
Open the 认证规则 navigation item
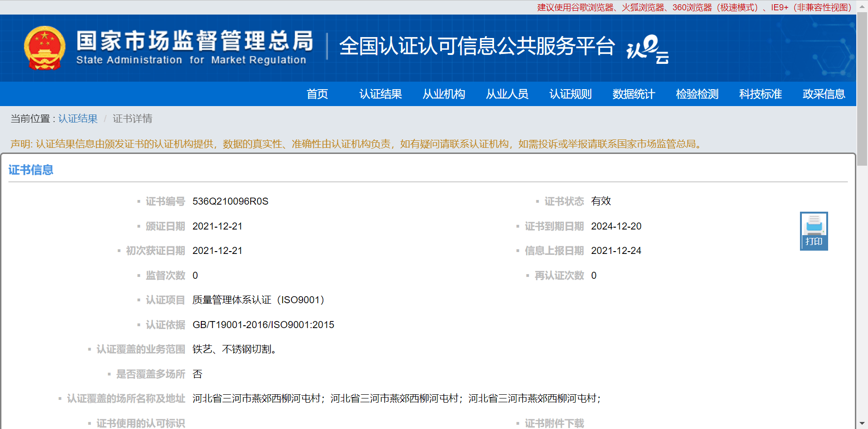click(571, 94)
